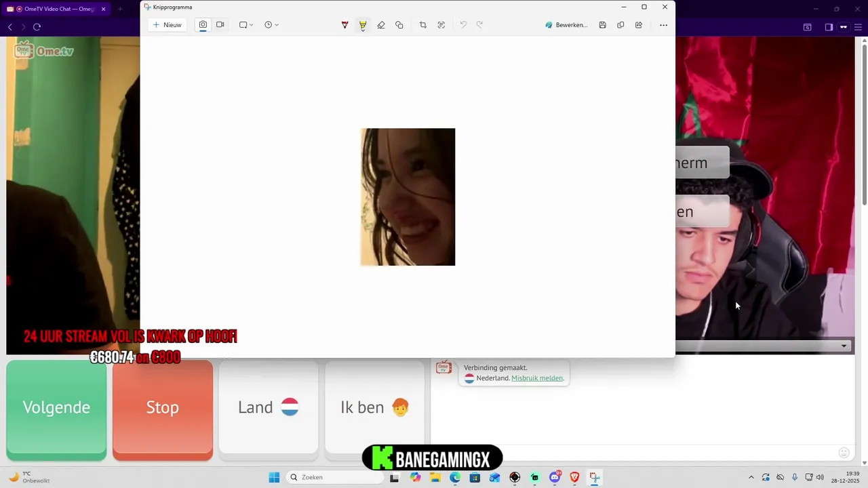Click the Zoeken taskbar search box

334,477
